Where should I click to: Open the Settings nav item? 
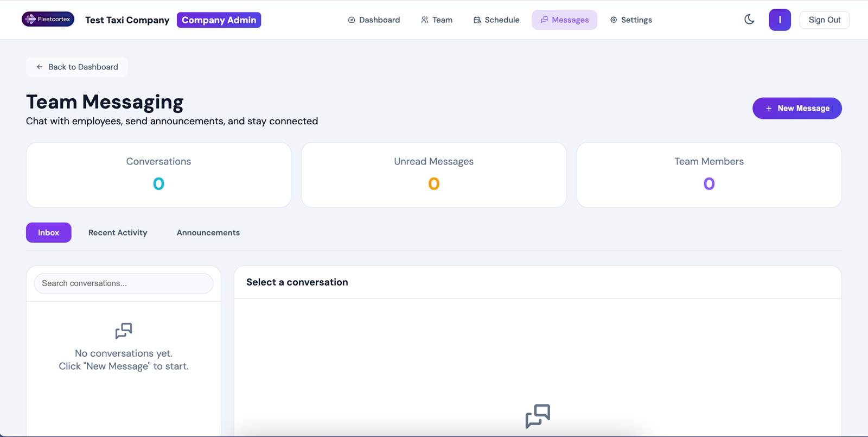tap(631, 20)
